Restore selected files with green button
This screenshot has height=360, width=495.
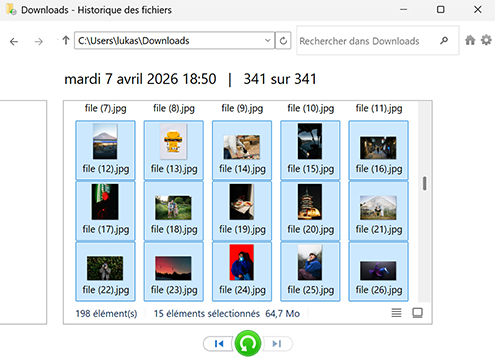pos(248,343)
